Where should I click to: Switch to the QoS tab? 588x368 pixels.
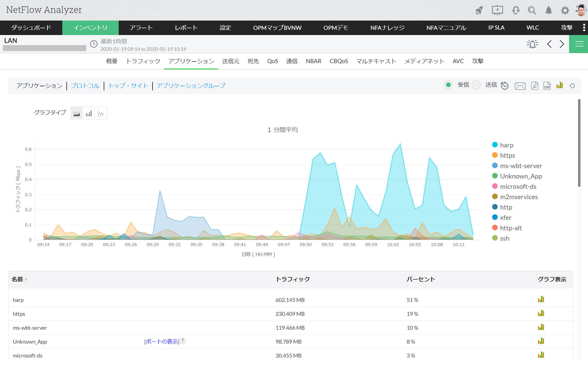pos(272,61)
